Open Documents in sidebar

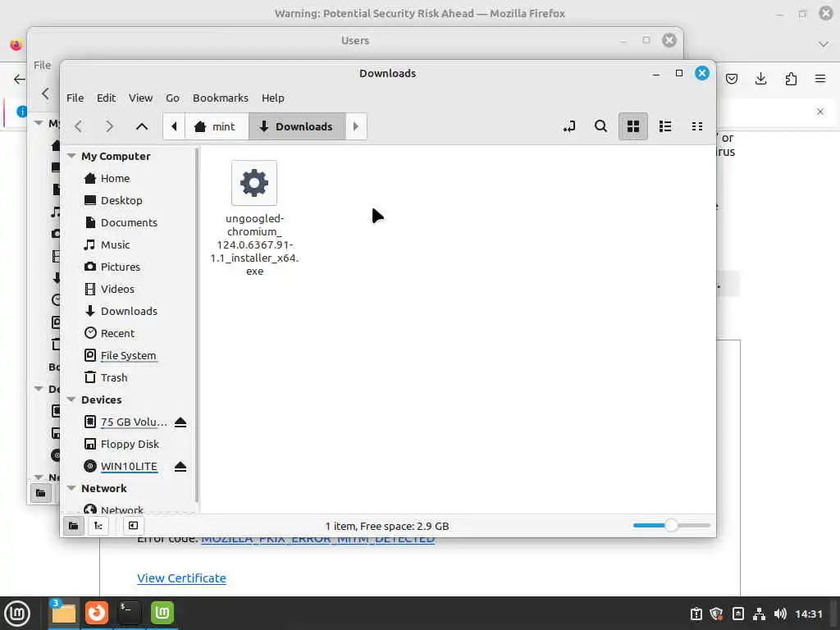(x=129, y=222)
